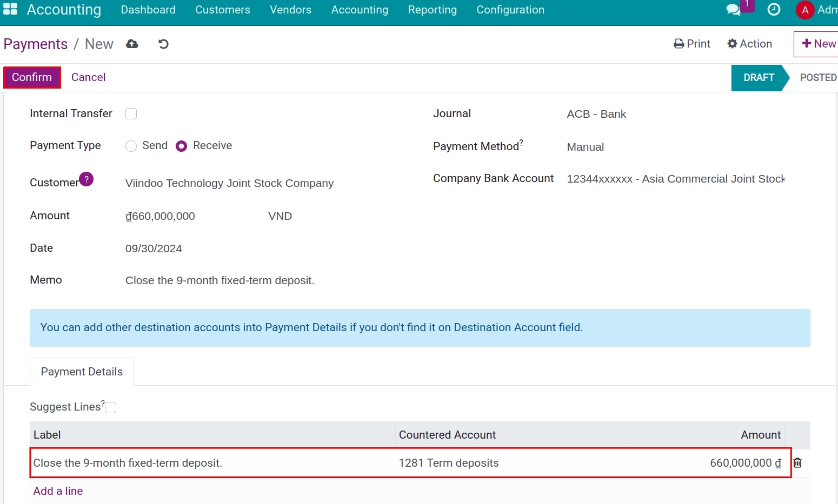Enable the Internal Transfer checkbox

click(x=131, y=113)
